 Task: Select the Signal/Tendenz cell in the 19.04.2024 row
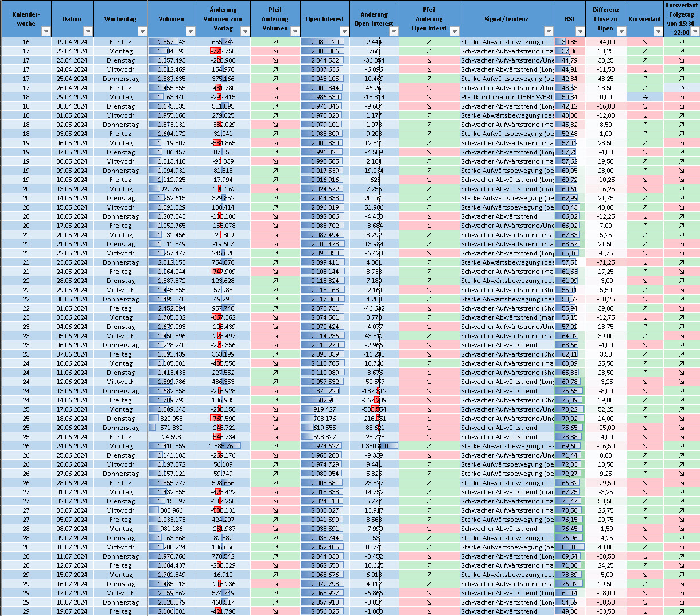507,42
